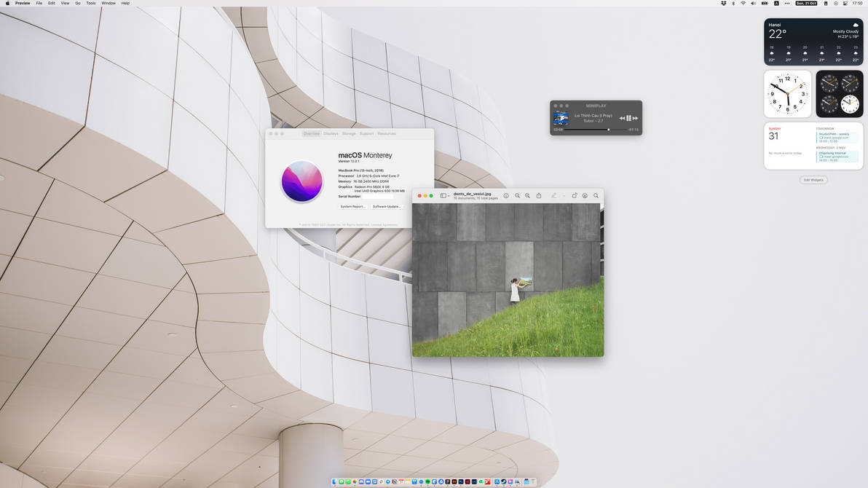Open the Edit menu

(52, 4)
